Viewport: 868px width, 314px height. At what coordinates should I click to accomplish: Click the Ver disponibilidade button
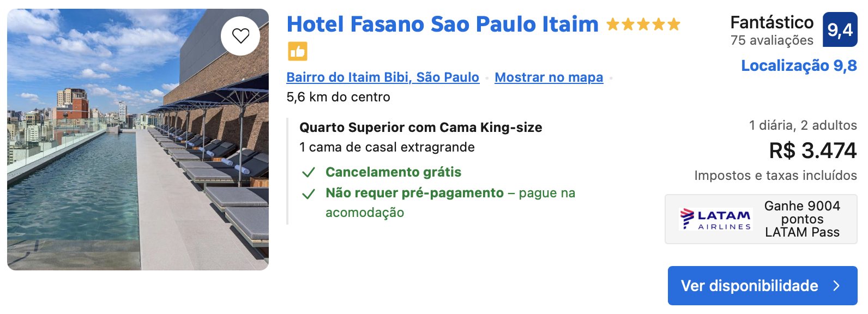(x=762, y=286)
